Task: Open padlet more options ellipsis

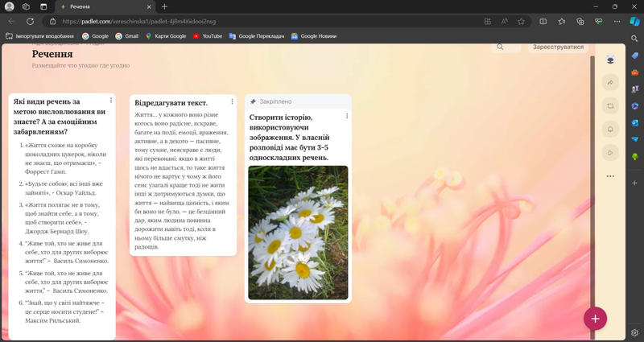Action: (610, 176)
